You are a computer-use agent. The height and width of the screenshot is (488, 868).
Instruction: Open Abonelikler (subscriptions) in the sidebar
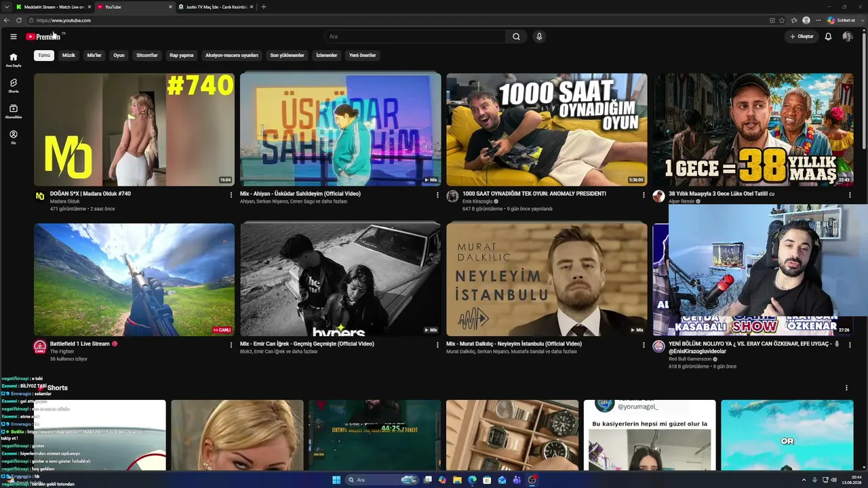[13, 112]
